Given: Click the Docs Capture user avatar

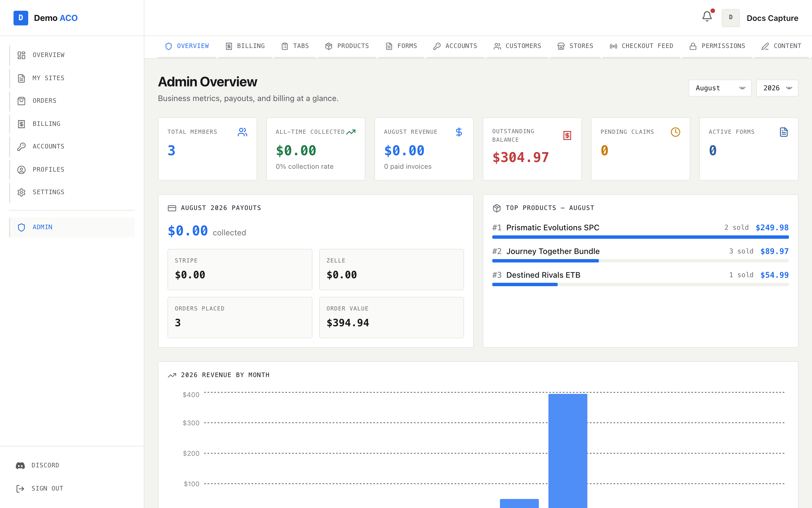Looking at the screenshot, I should click(731, 18).
